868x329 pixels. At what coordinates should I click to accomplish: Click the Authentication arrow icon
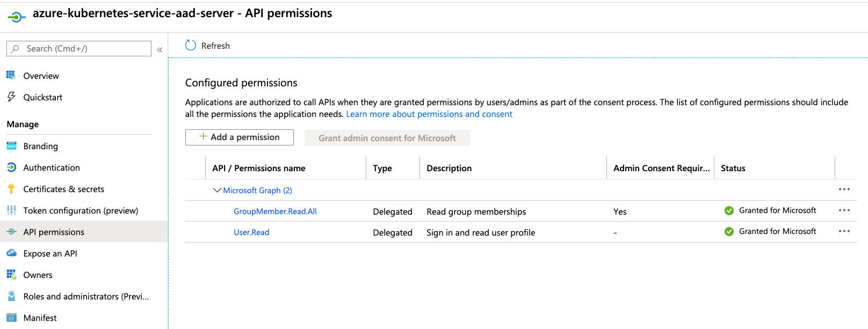(x=11, y=167)
